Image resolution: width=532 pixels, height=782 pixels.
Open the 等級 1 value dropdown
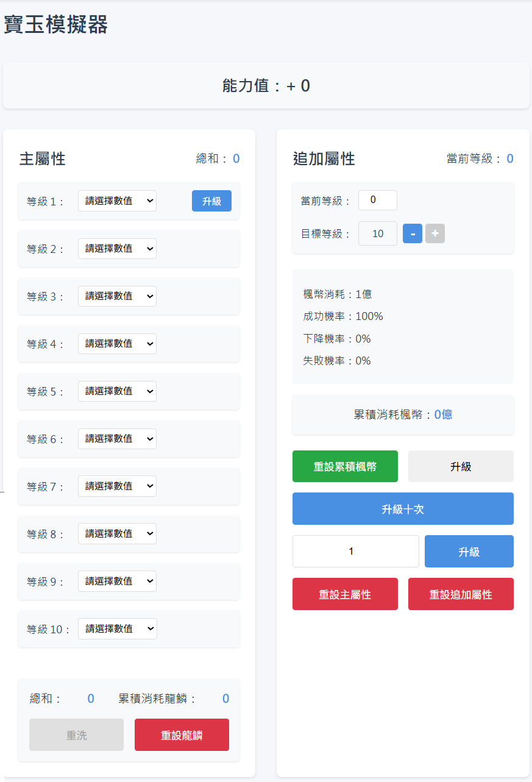117,201
